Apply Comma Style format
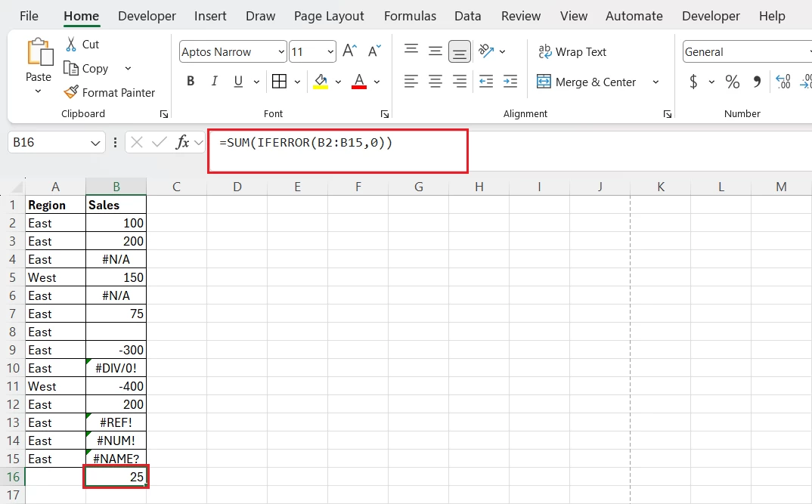812x504 pixels. tap(757, 82)
